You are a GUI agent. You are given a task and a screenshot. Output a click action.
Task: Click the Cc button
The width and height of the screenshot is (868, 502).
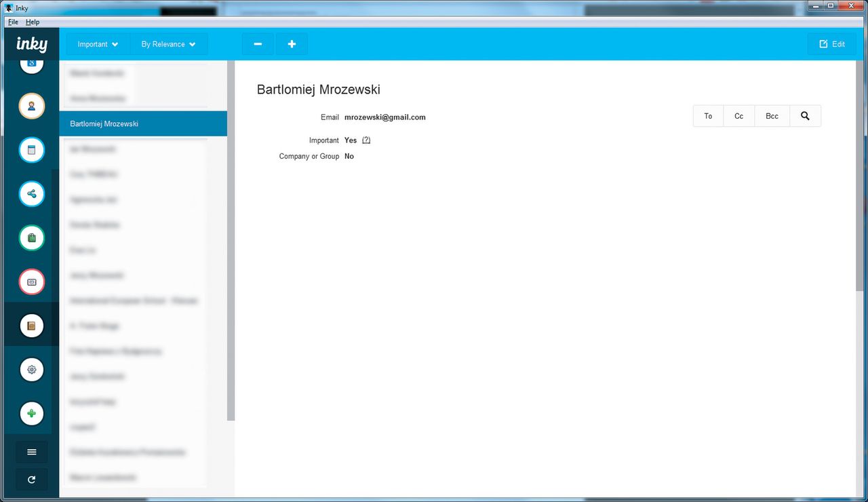click(x=739, y=116)
